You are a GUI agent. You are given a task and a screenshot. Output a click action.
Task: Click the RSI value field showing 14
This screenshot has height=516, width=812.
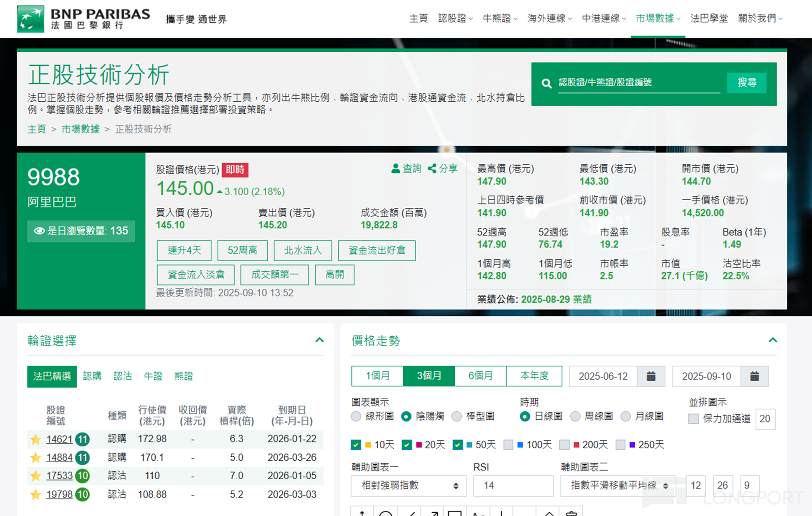pyautogui.click(x=513, y=486)
